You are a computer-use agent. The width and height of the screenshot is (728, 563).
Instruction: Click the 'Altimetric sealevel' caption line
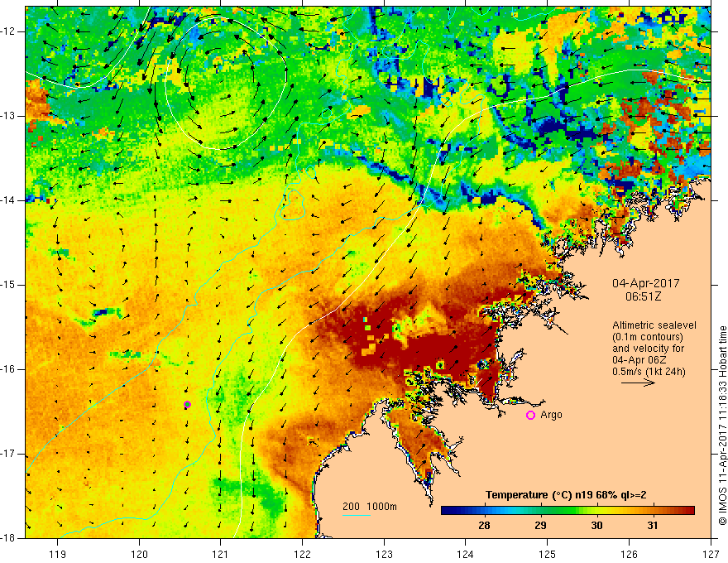654,325
